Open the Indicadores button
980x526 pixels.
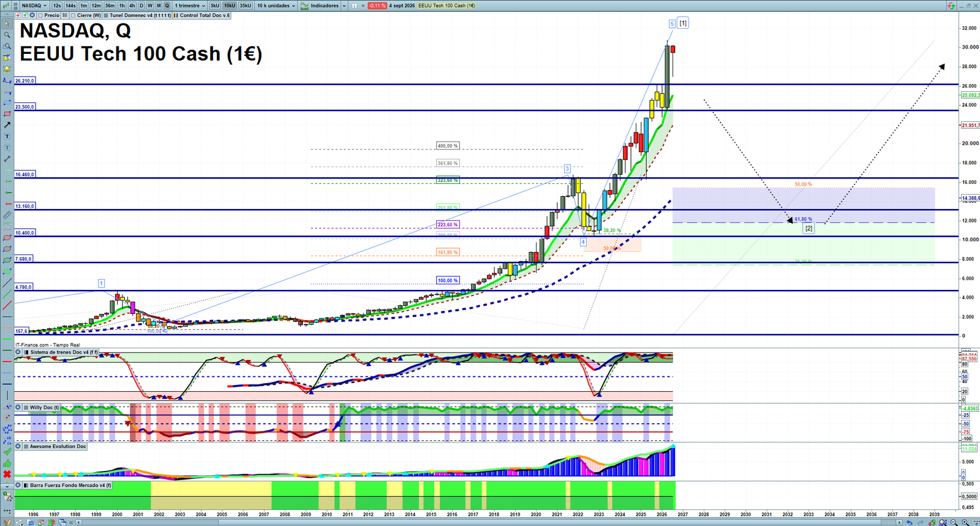click(320, 6)
